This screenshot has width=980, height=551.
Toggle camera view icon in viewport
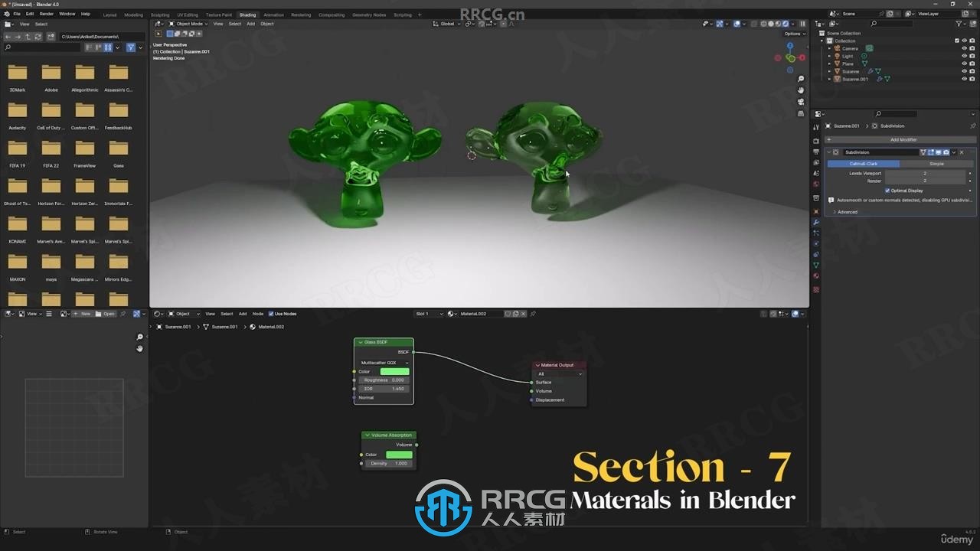tap(801, 102)
